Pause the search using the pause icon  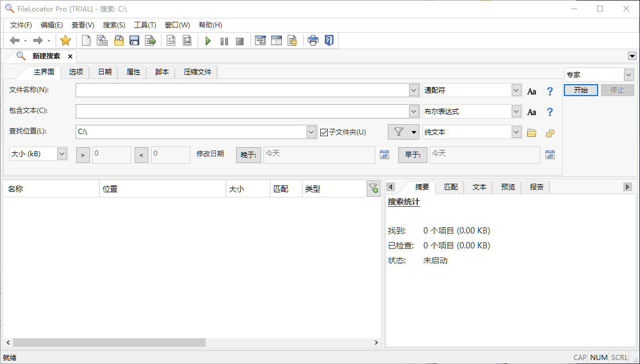click(224, 40)
